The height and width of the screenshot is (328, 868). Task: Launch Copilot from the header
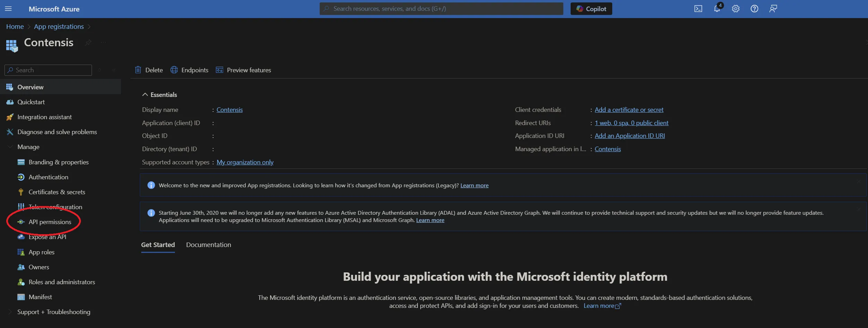591,9
